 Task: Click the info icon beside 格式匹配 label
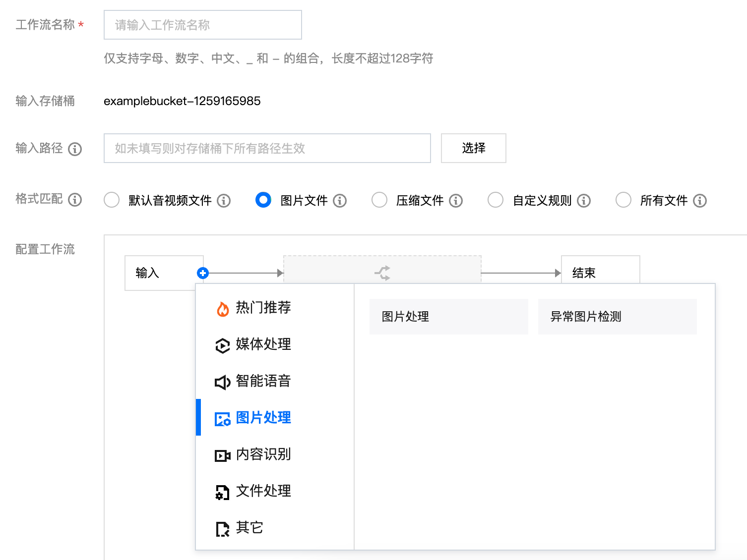click(x=75, y=200)
